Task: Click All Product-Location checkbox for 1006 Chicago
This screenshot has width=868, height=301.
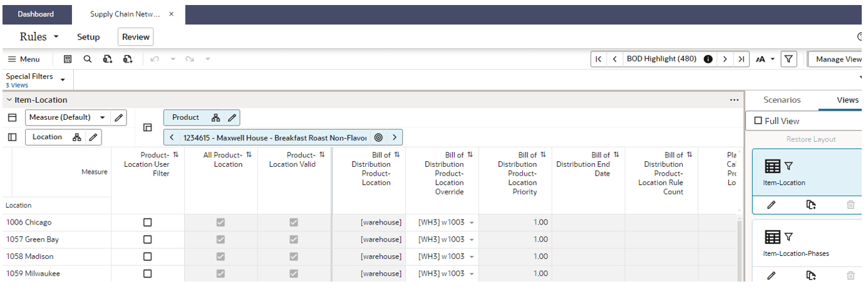Action: tap(220, 223)
